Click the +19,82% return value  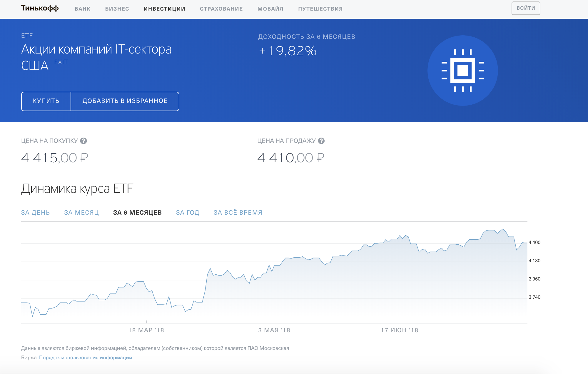click(288, 51)
